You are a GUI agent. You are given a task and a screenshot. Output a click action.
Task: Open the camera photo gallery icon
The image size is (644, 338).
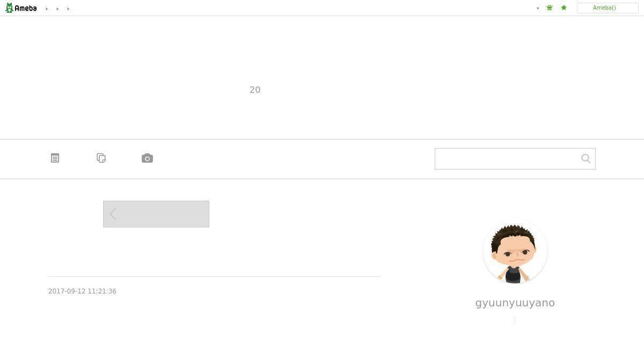(x=147, y=158)
